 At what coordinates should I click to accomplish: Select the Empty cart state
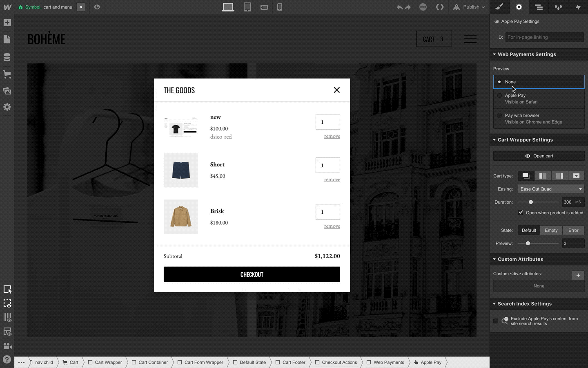(x=551, y=230)
